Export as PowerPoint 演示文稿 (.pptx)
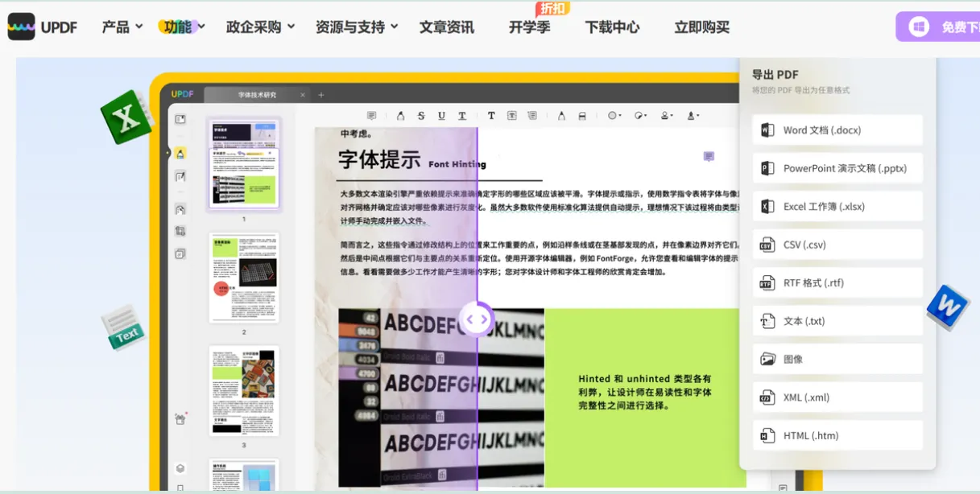This screenshot has height=494, width=980. tap(837, 168)
